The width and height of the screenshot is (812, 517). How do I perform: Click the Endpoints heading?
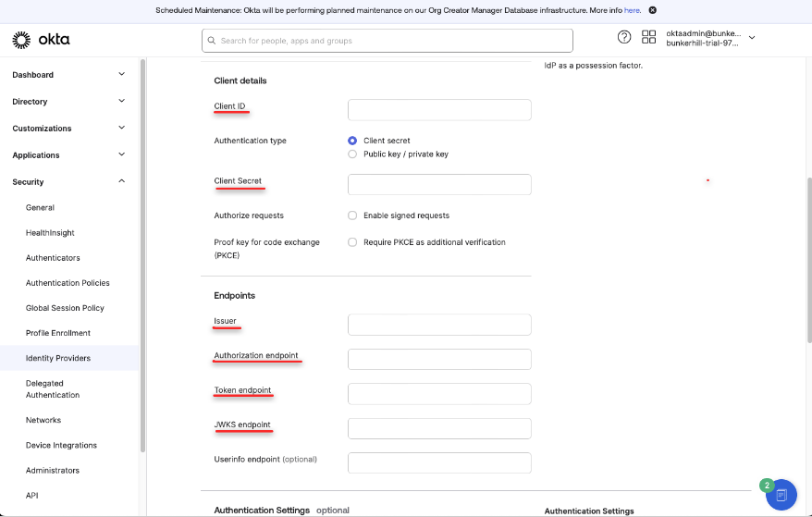pyautogui.click(x=235, y=296)
